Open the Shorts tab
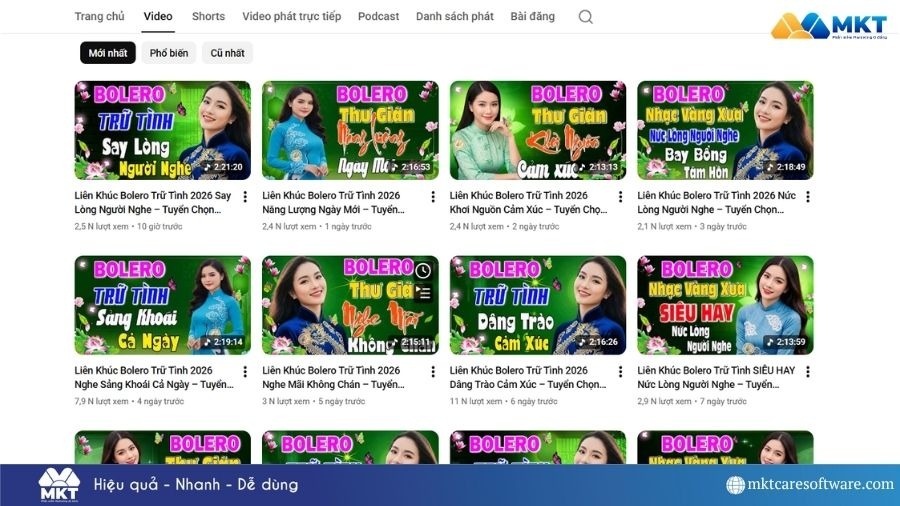This screenshot has width=900, height=506. pos(208,17)
